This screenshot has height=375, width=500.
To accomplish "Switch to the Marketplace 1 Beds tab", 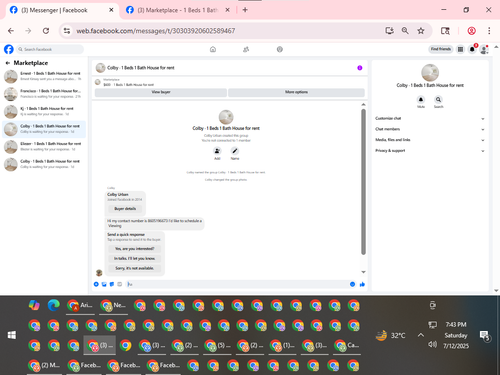I will pyautogui.click(x=177, y=10).
